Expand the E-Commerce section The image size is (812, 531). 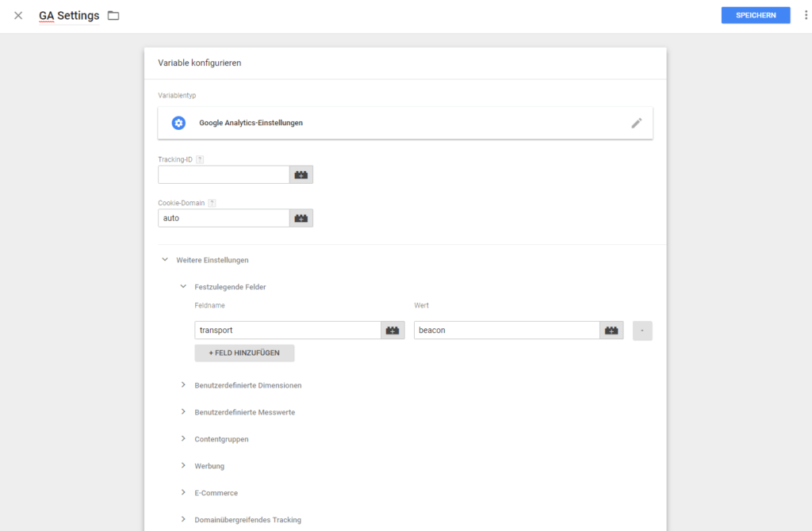183,493
